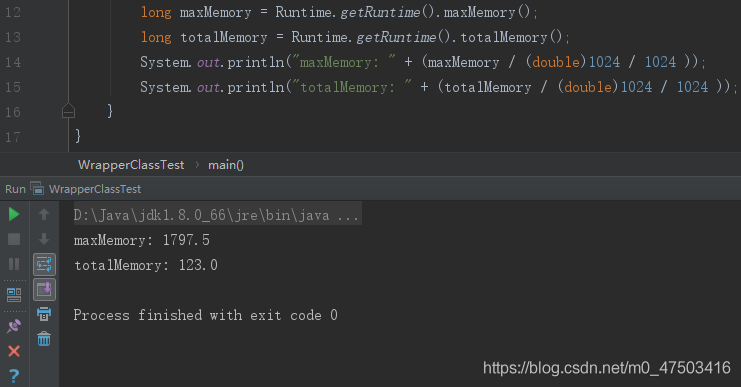Click the Run tool window label
Screen dimensions: 741x387
15,189
